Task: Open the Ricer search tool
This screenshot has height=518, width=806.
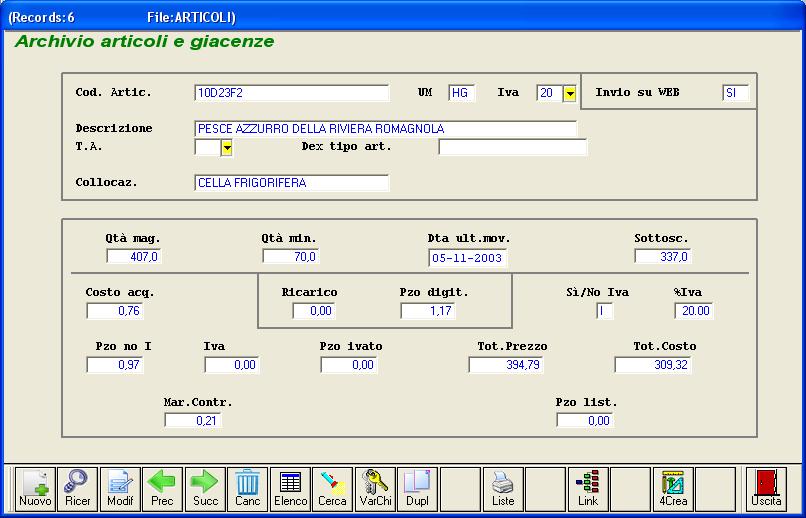Action: pos(78,489)
